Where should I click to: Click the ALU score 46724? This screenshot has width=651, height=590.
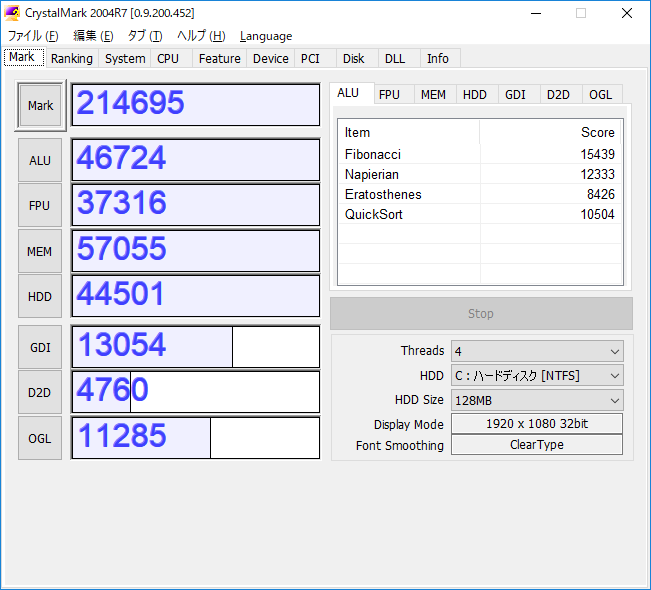(x=196, y=160)
